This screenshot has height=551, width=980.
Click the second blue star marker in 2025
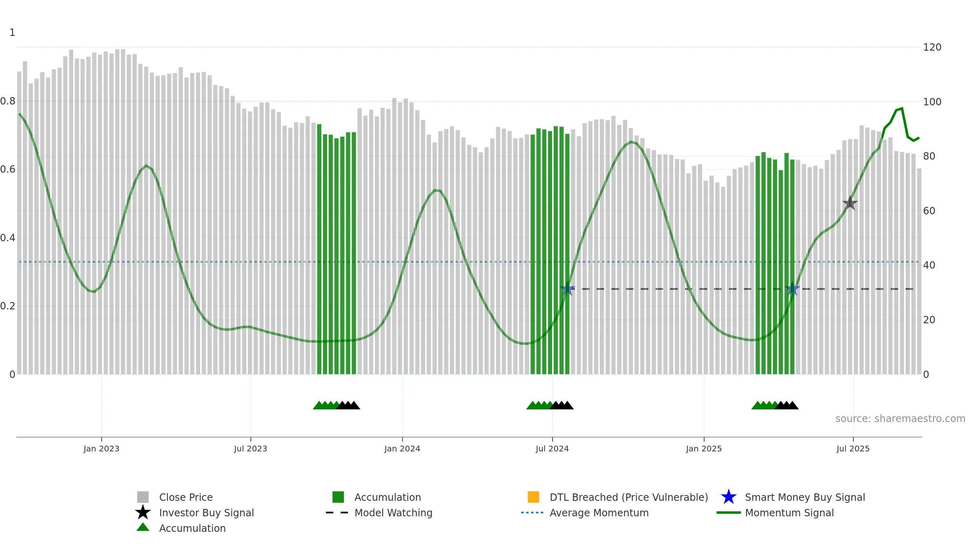pos(792,289)
